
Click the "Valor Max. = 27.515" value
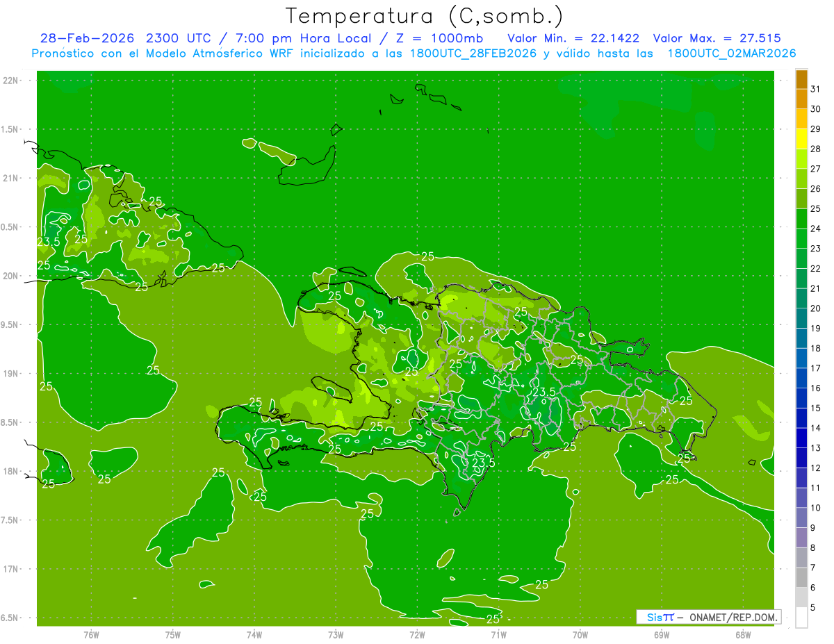click(717, 38)
